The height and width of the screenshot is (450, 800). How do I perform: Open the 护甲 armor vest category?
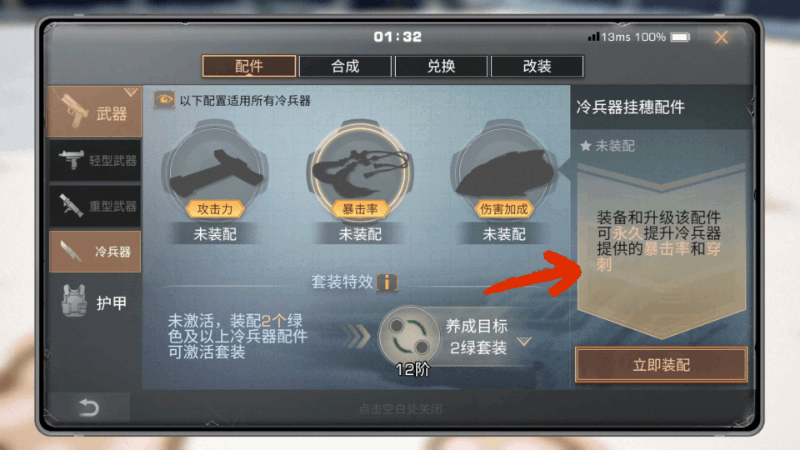pos(95,302)
